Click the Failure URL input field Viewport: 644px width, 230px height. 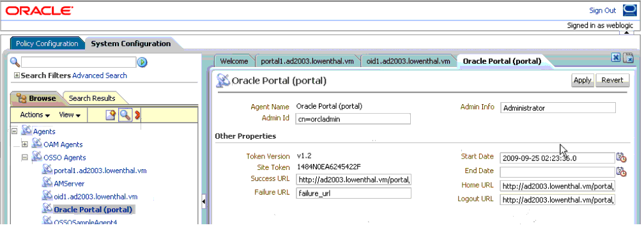353,194
